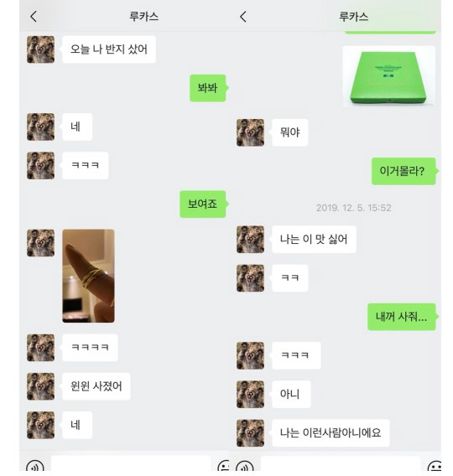Tap the left chat title 루카스
The height and width of the screenshot is (476, 453).
pyautogui.click(x=143, y=17)
